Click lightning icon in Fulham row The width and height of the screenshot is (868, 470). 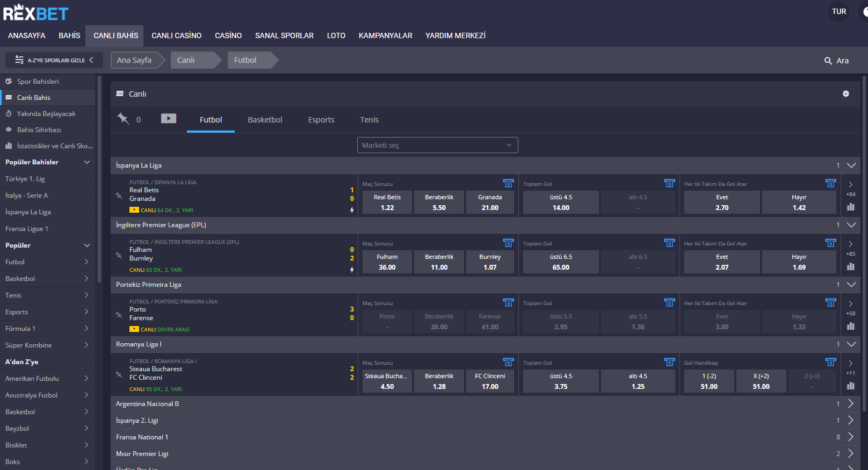352,270
